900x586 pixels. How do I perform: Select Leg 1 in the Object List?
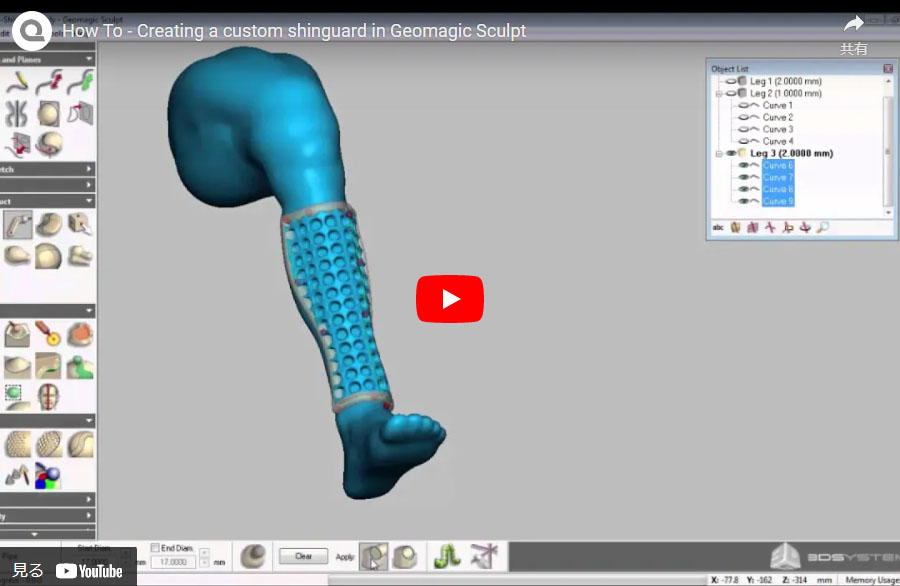click(785, 81)
